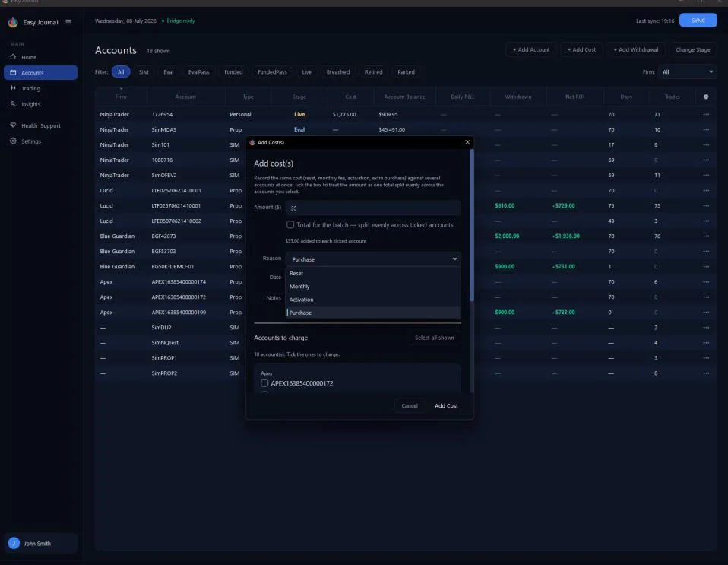Sort table by Net ROI column
This screenshot has height=565, width=728.
[574, 97]
